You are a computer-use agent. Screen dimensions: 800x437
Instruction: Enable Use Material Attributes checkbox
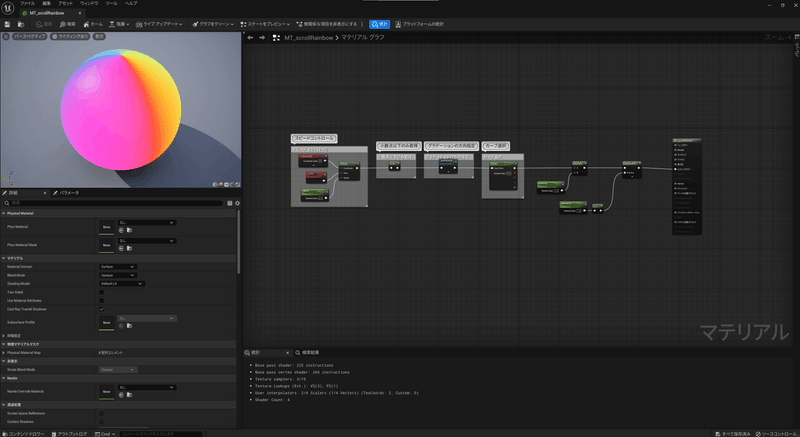click(102, 300)
